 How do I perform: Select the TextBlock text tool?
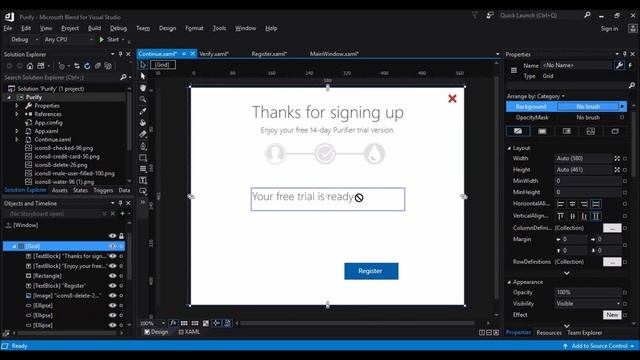[x=143, y=180]
